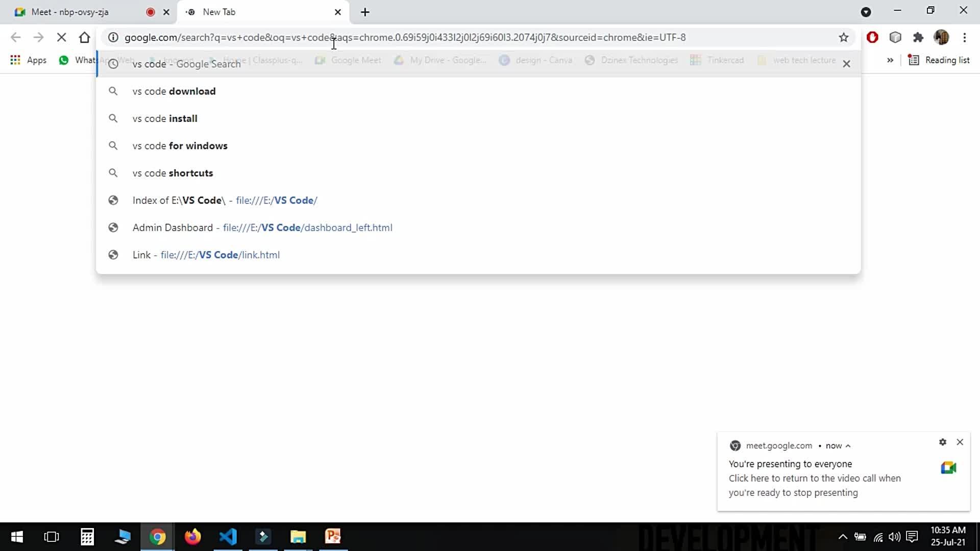The height and width of the screenshot is (551, 980).
Task: Open network settings in the tray
Action: 878,537
